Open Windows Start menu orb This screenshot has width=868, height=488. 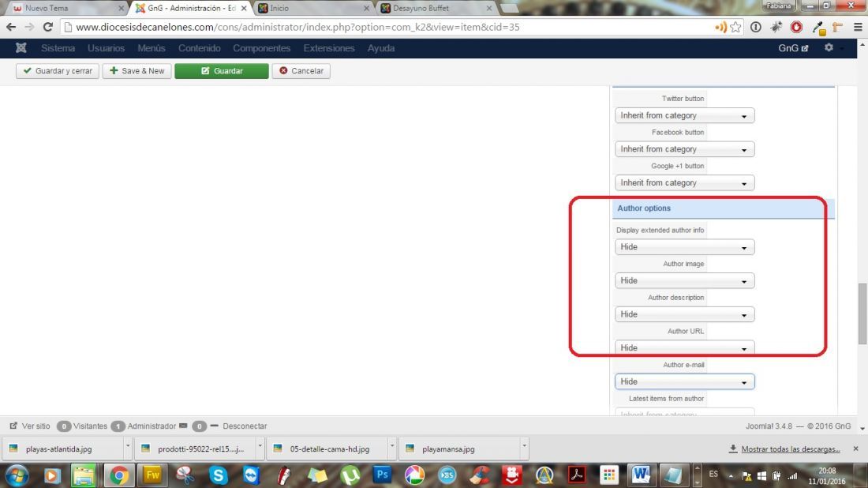pyautogui.click(x=17, y=475)
